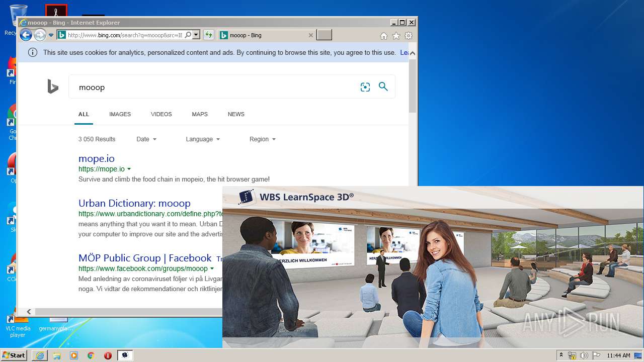Expand the Region filter dropdown

[x=263, y=139]
